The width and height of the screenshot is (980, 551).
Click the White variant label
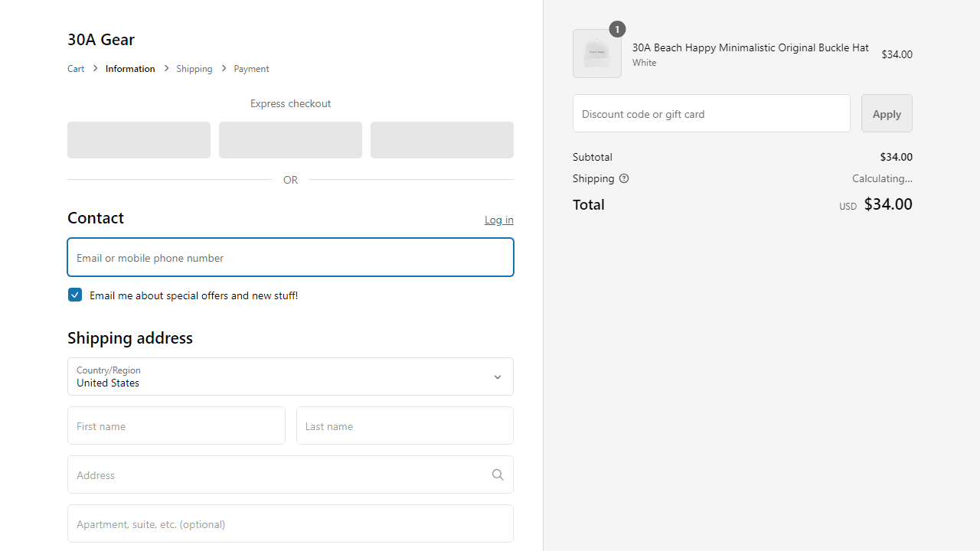(645, 63)
